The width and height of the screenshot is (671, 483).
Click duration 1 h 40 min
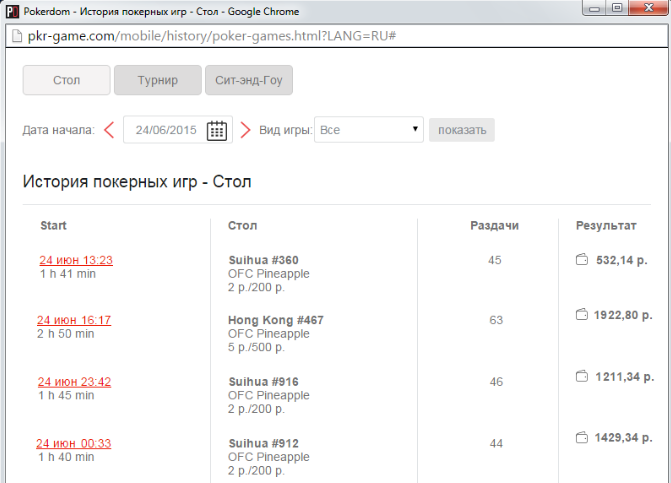pyautogui.click(x=66, y=457)
